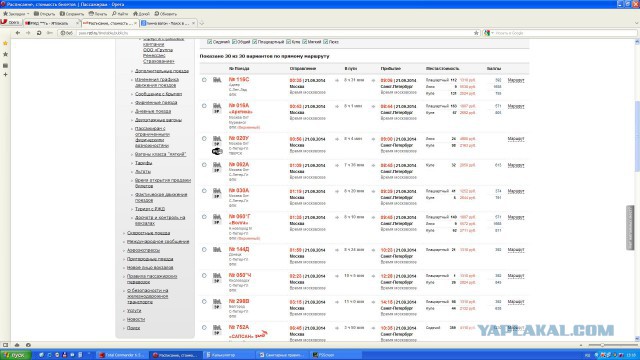Viewport: 640px width, 360px height.
Task: Click the Обновить refresh toolbar button
Action: point(166,14)
